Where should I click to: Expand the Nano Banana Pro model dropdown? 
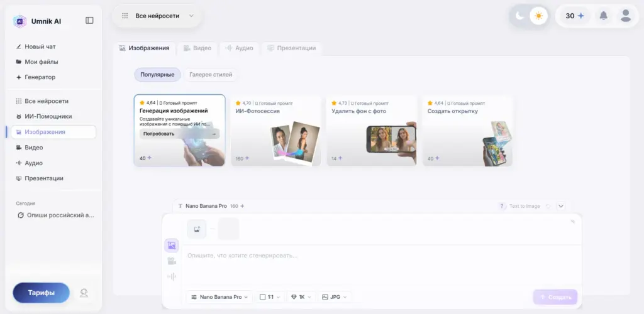pos(220,297)
